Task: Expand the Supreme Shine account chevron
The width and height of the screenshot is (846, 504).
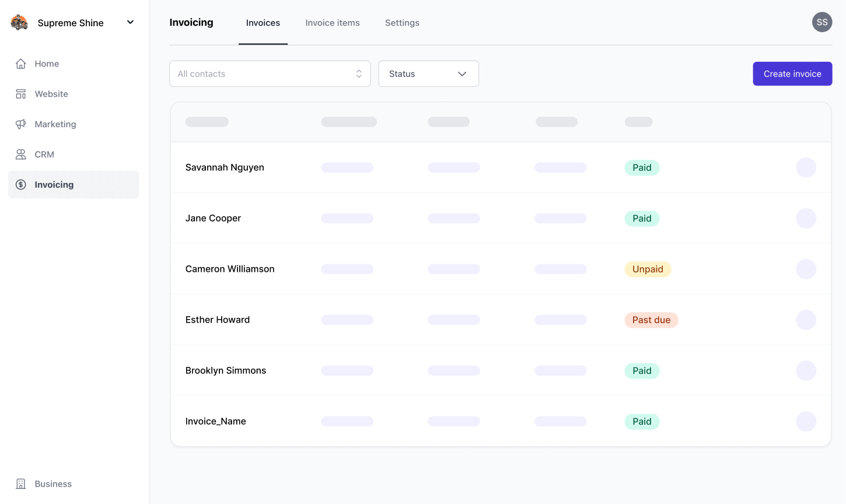Action: [x=130, y=22]
